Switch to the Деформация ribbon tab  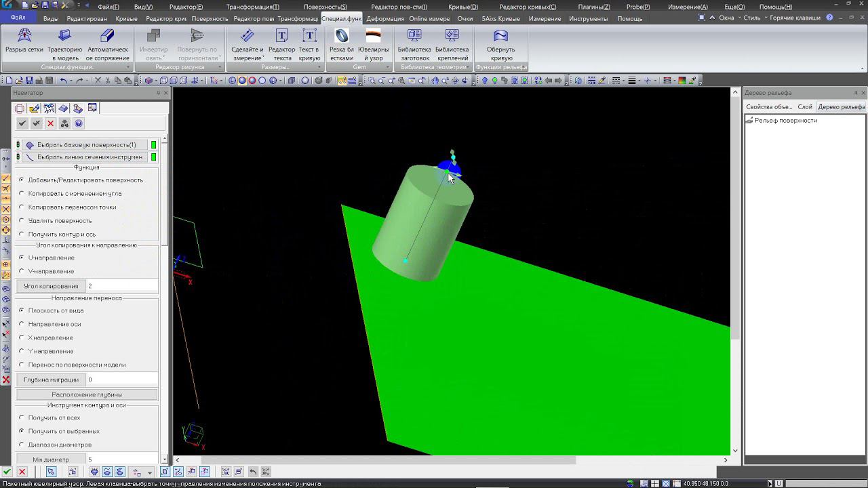tap(385, 18)
